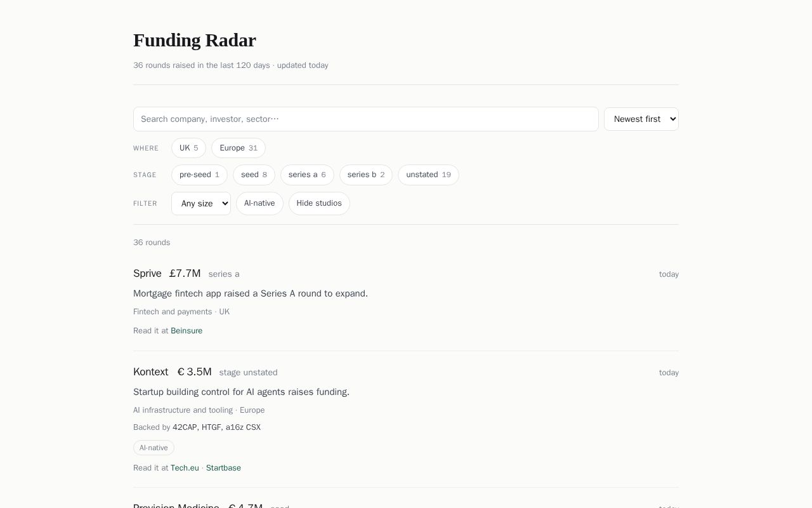This screenshot has height=508, width=812.
Task: Toggle the UK location filter
Action: coord(188,148)
